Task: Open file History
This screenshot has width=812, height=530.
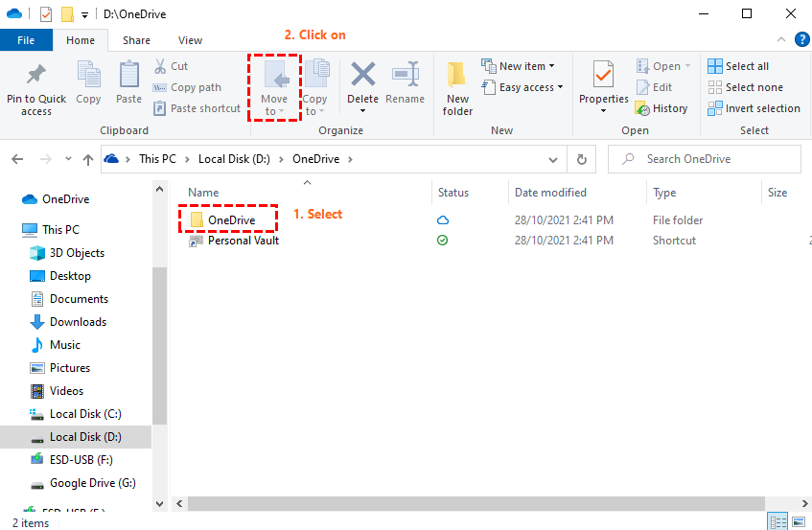Action: [661, 108]
